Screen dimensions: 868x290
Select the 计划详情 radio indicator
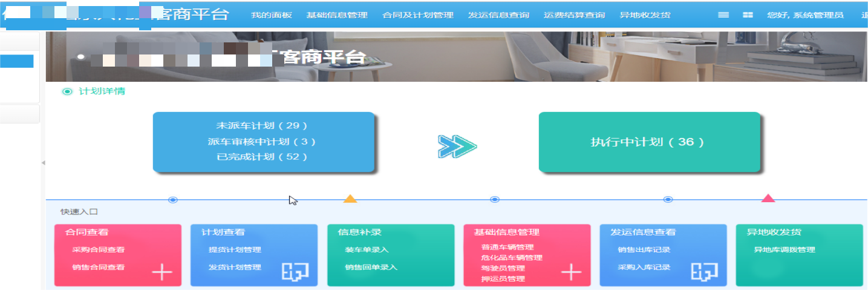click(x=67, y=91)
